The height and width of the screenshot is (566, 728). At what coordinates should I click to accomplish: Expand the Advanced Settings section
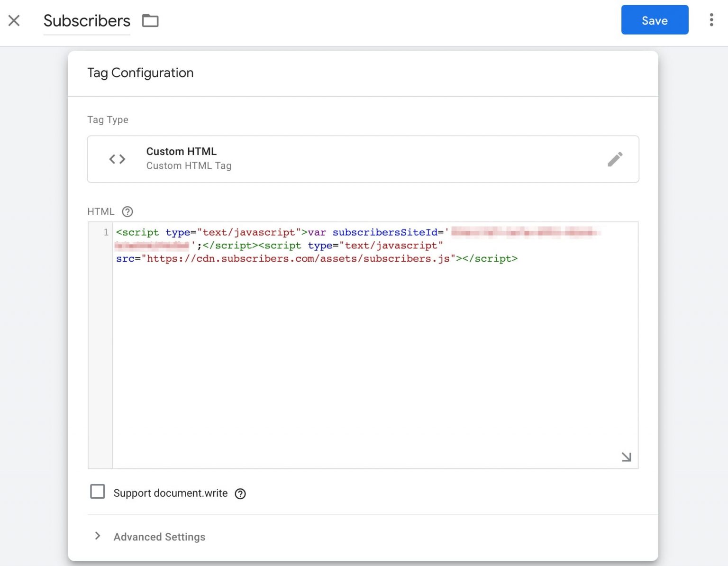point(159,537)
